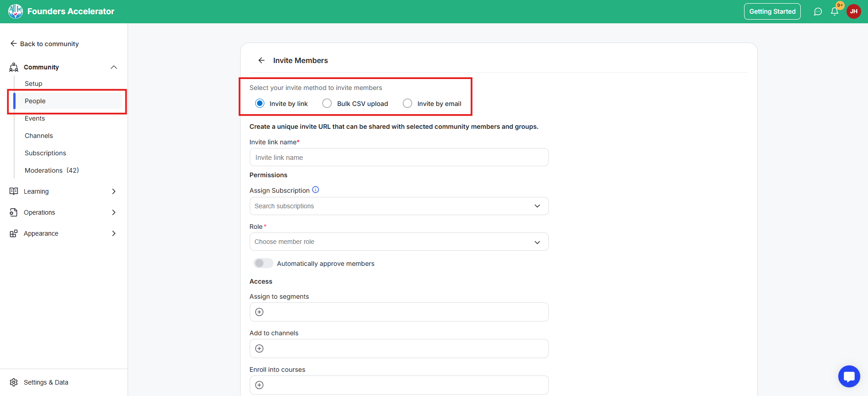Screen dimensions: 868x396
Task: Click the Assign Subscription info icon
Action: [x=316, y=190]
